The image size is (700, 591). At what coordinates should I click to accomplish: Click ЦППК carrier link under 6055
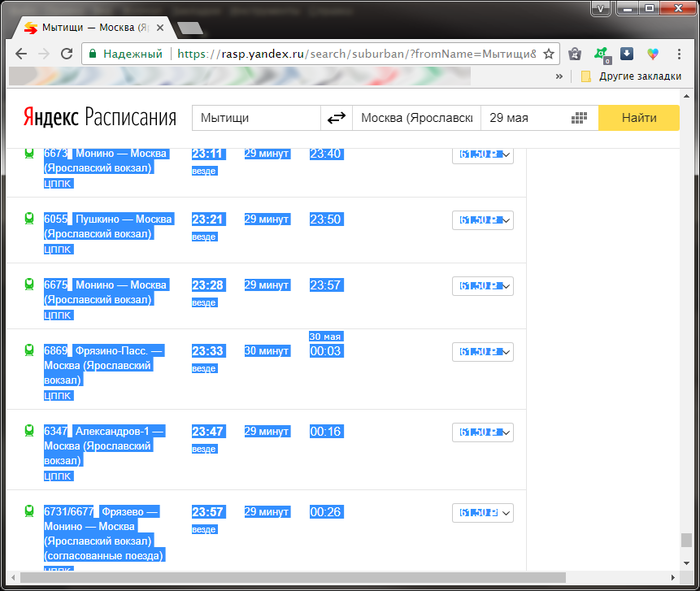tap(58, 249)
